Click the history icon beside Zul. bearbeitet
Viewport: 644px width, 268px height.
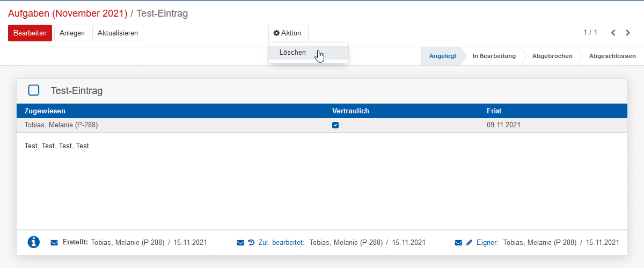click(251, 243)
